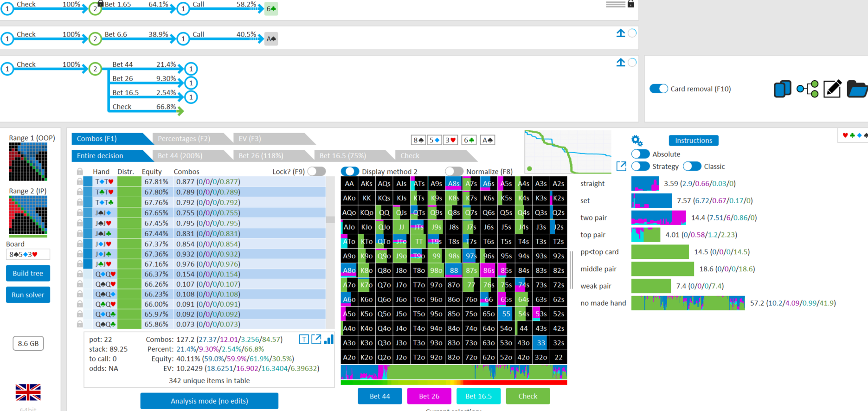Click lock icon on Q♠Q♣ row
Viewport: 868px width, 411px height.
tap(80, 324)
